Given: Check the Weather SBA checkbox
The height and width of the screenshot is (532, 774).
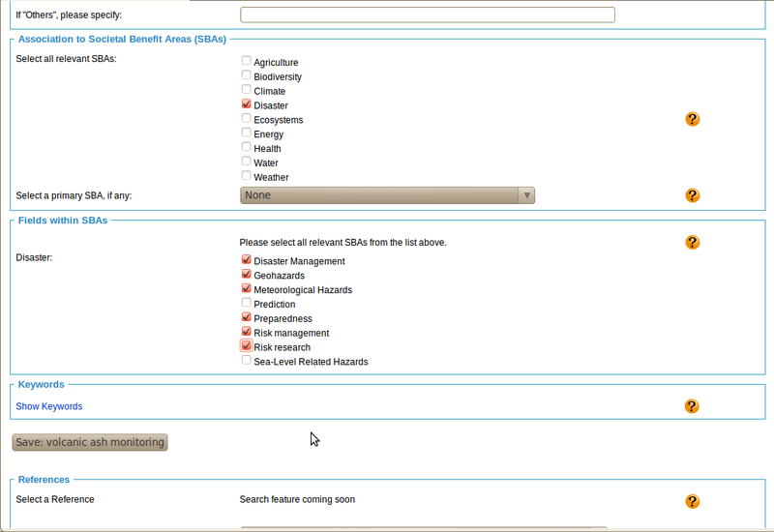Looking at the screenshot, I should click(247, 176).
